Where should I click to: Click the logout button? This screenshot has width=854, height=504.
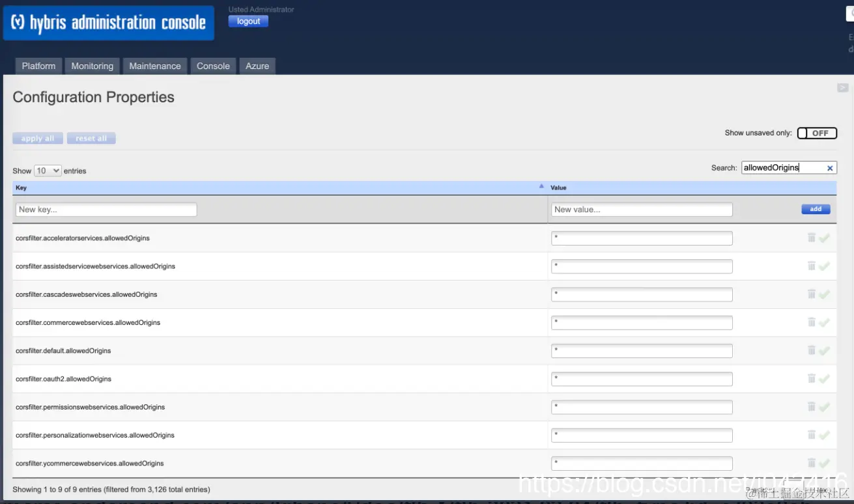(248, 21)
